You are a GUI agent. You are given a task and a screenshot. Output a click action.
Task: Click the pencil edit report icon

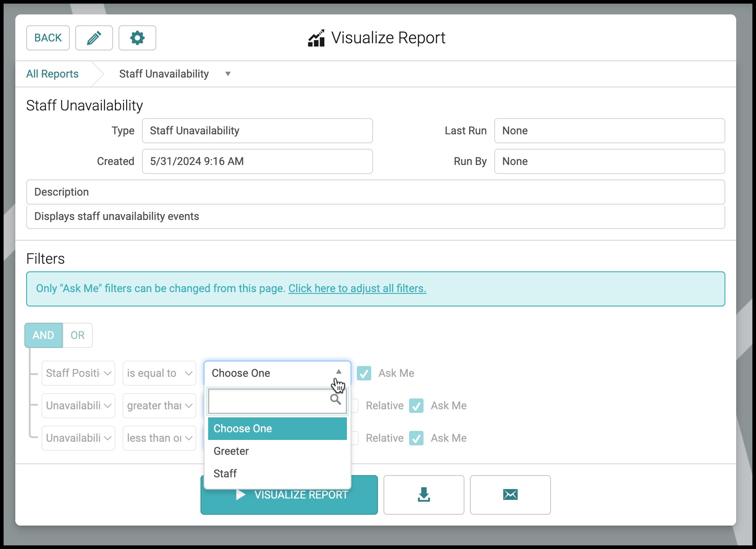click(x=94, y=38)
